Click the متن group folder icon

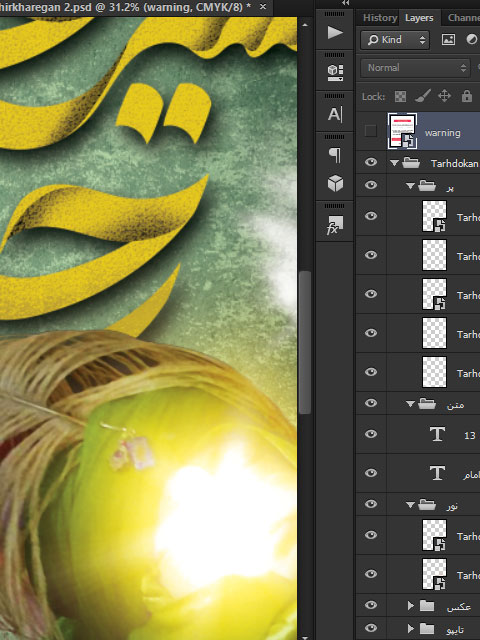[427, 404]
